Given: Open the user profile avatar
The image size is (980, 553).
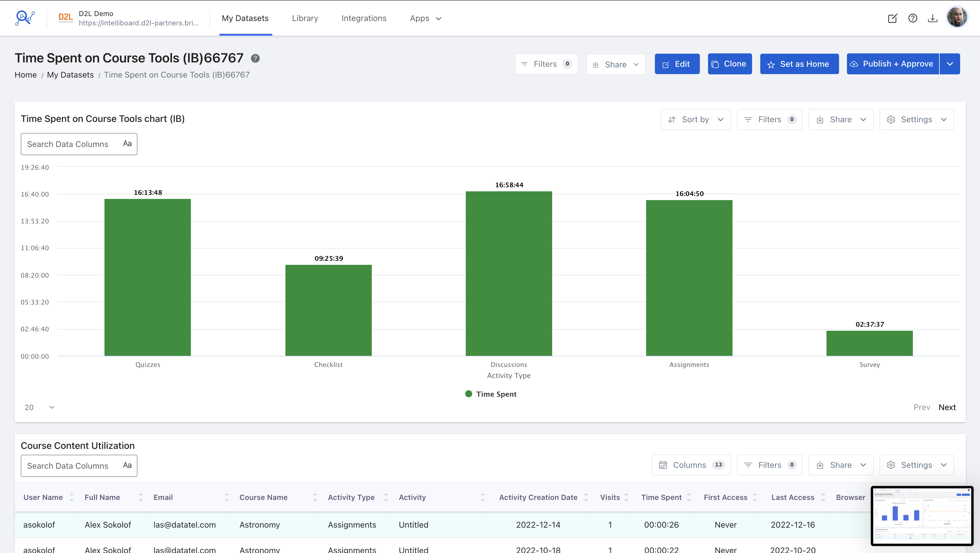Looking at the screenshot, I should 957,17.
